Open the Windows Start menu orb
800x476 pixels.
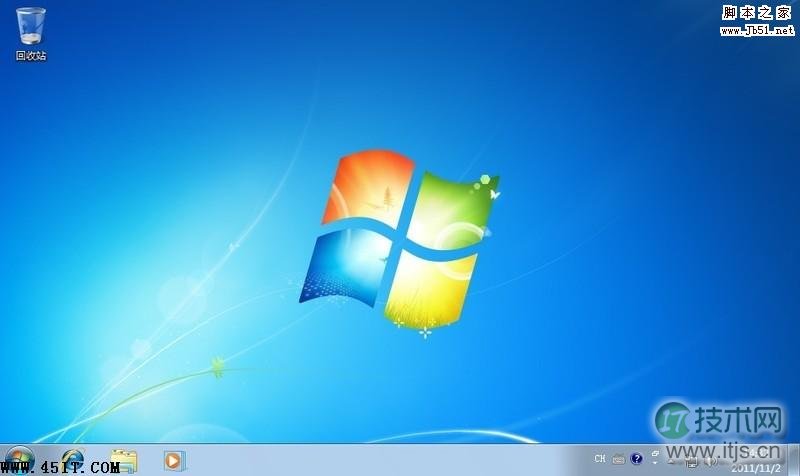(18, 460)
